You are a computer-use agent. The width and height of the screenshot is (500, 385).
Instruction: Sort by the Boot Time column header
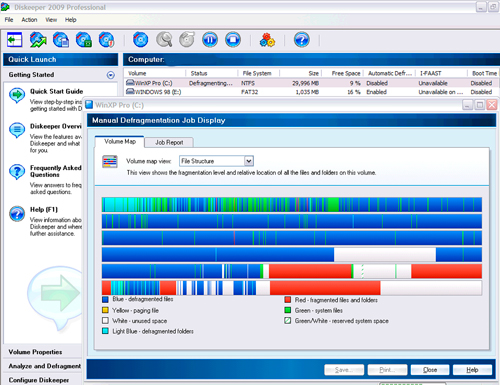(x=483, y=73)
